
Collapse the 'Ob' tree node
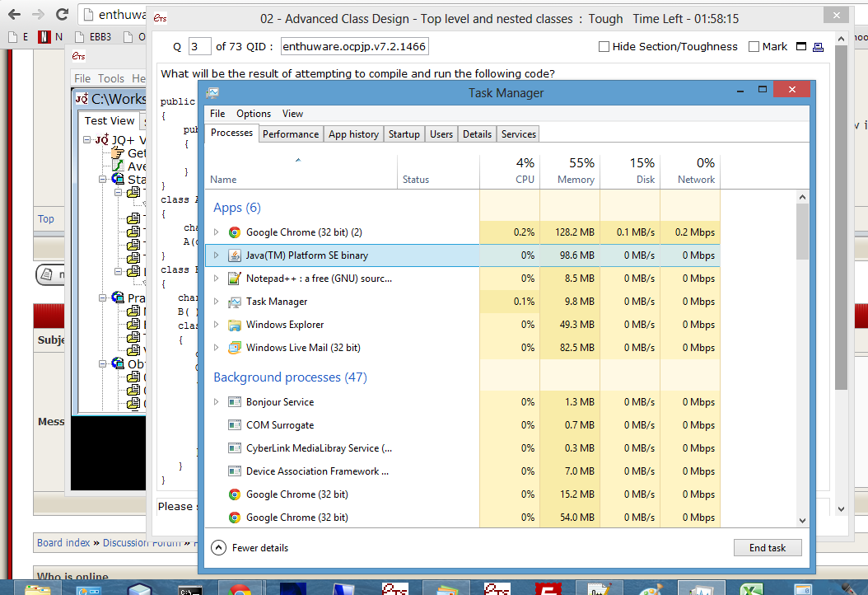tap(102, 364)
